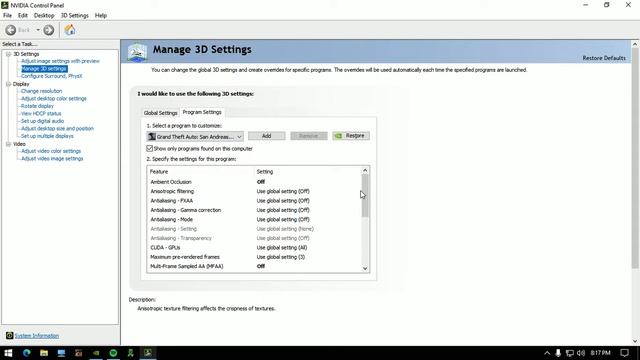Open Spotify from taskbar
640x360 pixels.
click(113, 353)
